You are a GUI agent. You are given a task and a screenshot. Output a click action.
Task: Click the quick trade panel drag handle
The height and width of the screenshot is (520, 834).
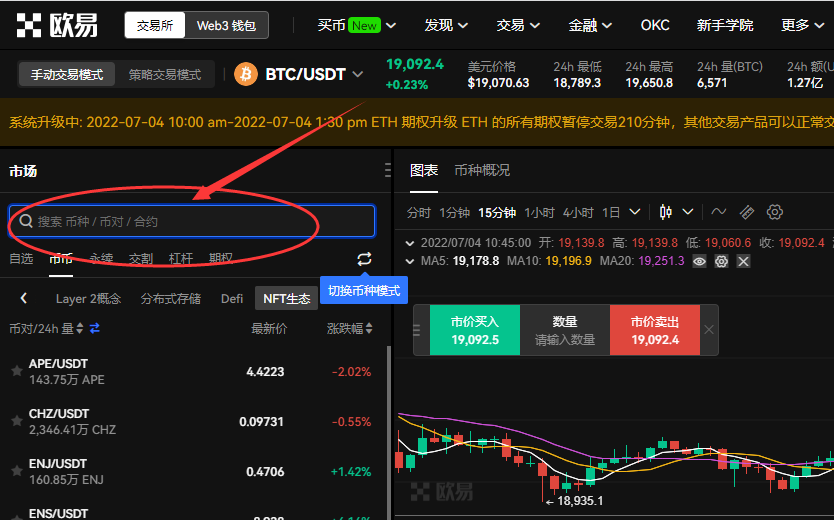[x=416, y=330]
